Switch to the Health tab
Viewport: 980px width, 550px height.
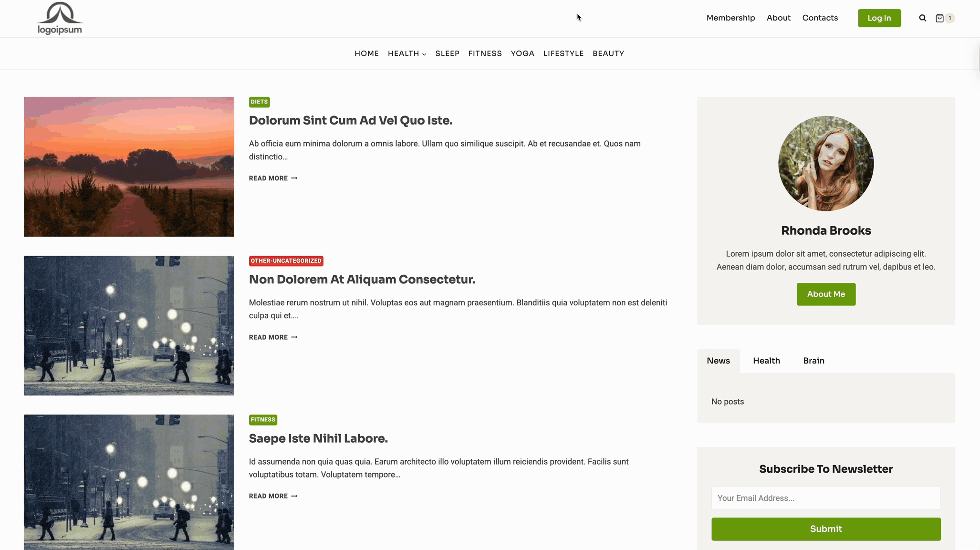click(766, 361)
